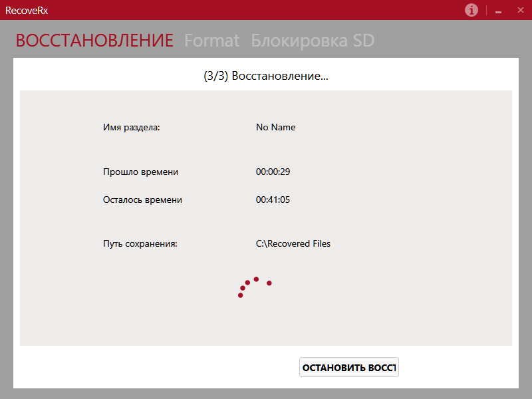This screenshot has width=532, height=399.
Task: Select save path C:\Recovered Files
Action: [x=293, y=243]
